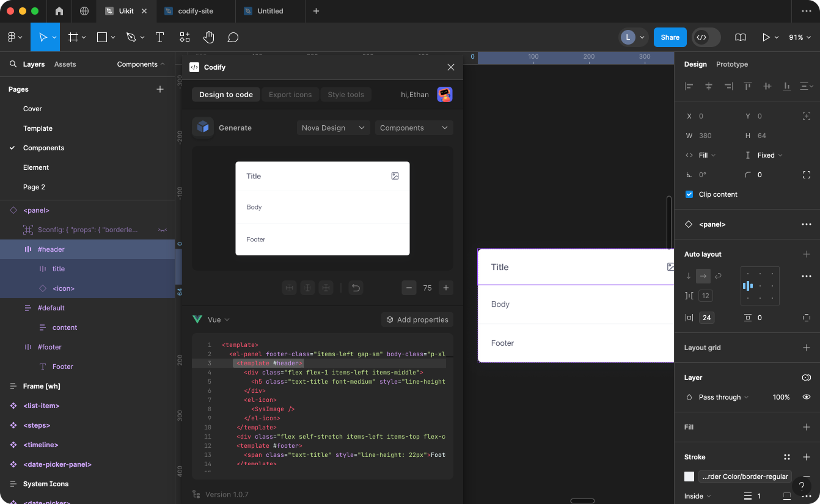Open the Vue framework dropdown
The image size is (820, 504).
[211, 320]
